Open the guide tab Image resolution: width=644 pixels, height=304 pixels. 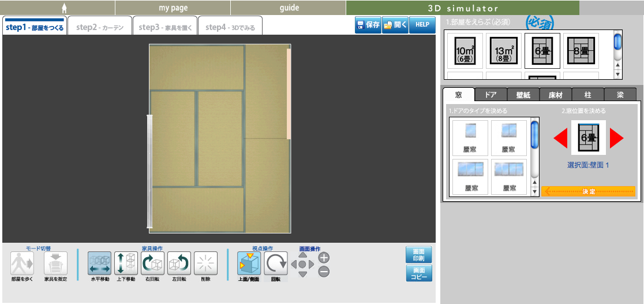[288, 8]
